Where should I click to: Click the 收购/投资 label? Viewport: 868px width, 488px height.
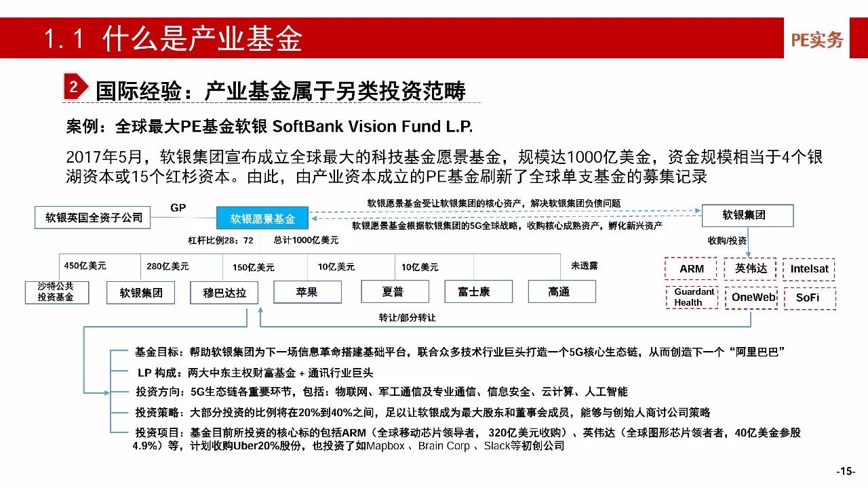(x=727, y=240)
